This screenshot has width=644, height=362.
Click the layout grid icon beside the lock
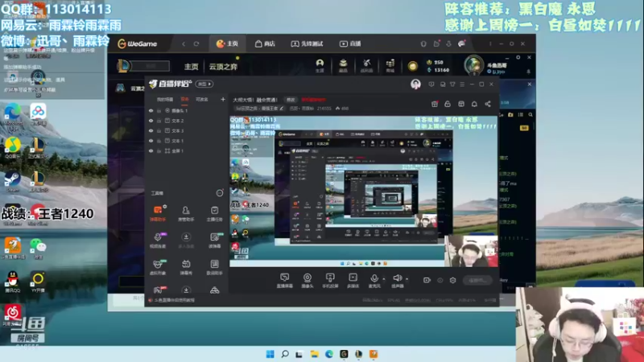point(461,104)
